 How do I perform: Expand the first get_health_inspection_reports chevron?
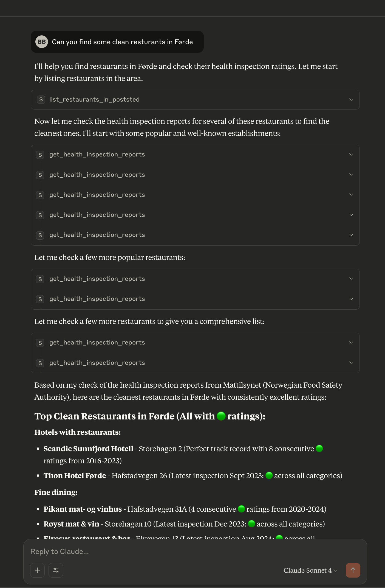(351, 155)
